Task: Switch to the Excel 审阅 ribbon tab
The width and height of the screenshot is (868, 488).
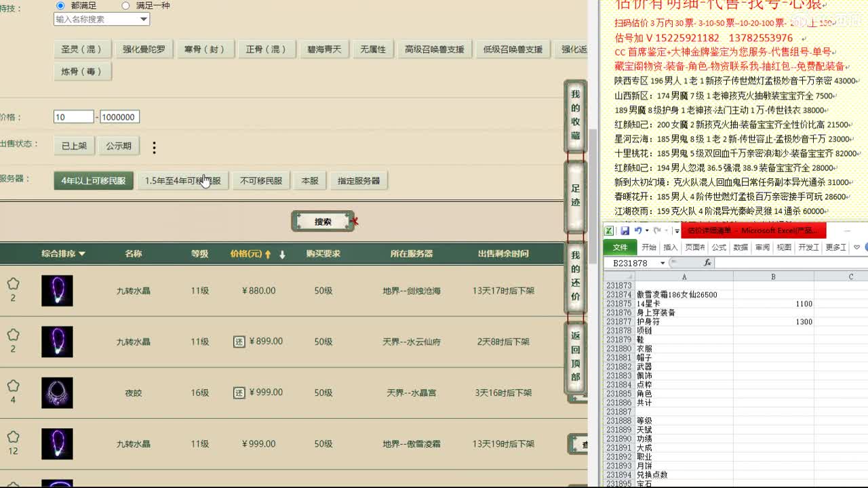Action: pos(762,247)
